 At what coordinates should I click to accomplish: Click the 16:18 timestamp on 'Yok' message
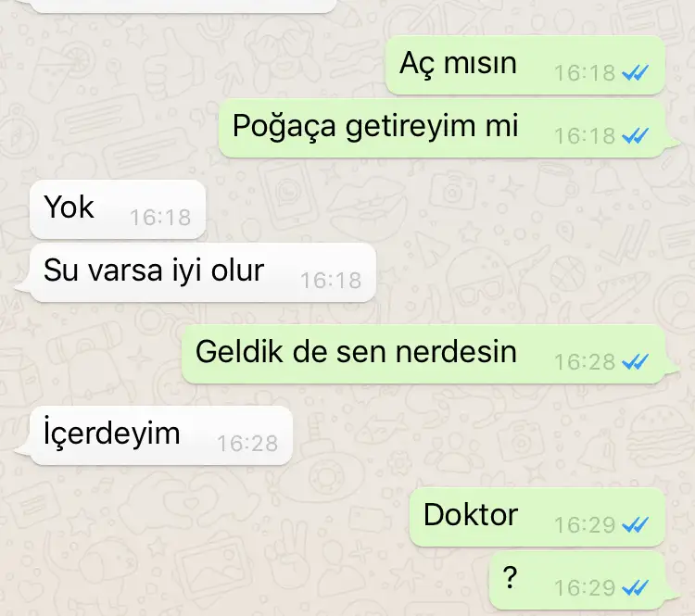(x=160, y=218)
